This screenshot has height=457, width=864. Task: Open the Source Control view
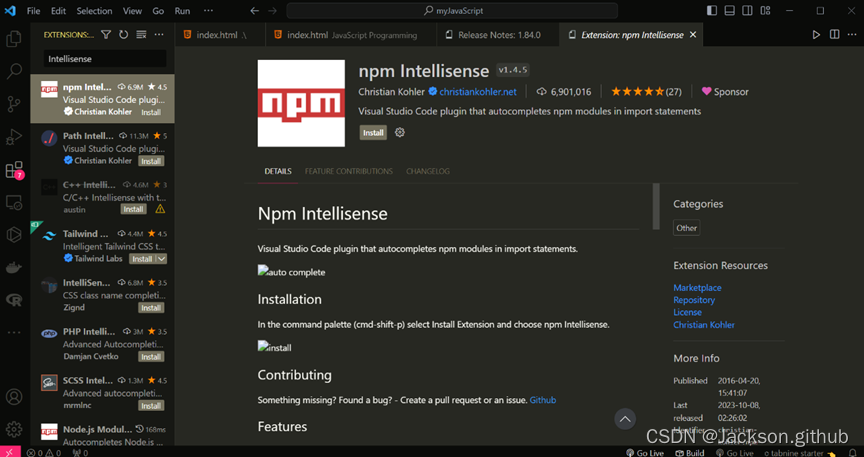pos(13,104)
